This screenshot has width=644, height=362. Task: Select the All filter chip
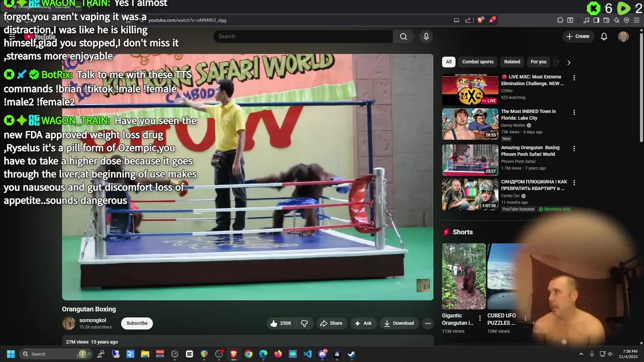[449, 62]
